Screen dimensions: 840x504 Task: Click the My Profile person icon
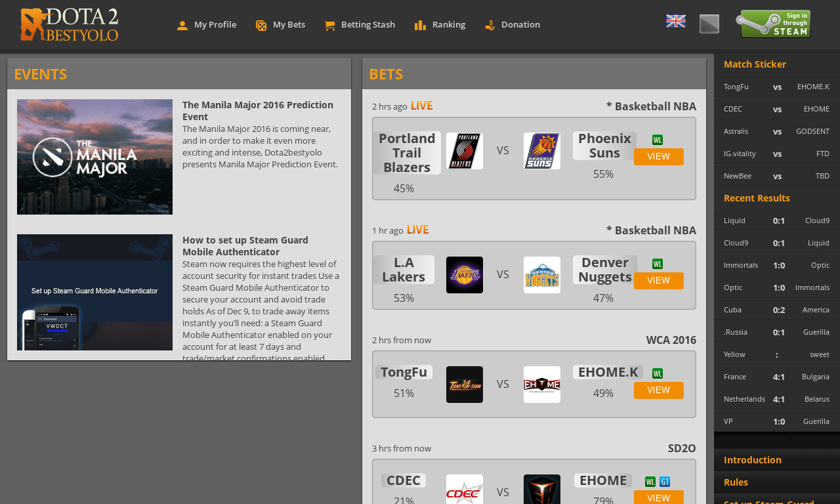pos(182,26)
